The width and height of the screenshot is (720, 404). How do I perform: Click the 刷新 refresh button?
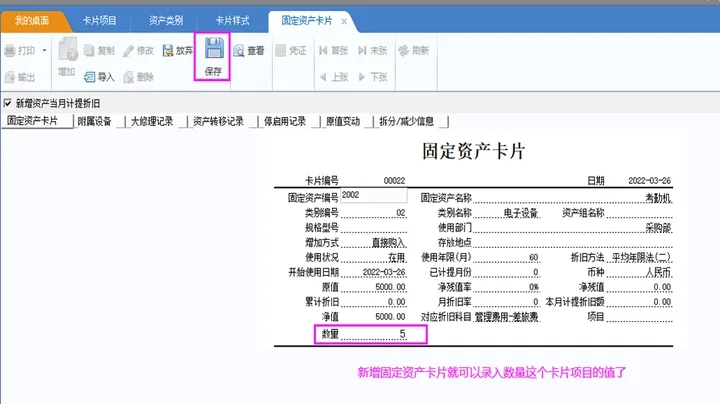(x=414, y=50)
